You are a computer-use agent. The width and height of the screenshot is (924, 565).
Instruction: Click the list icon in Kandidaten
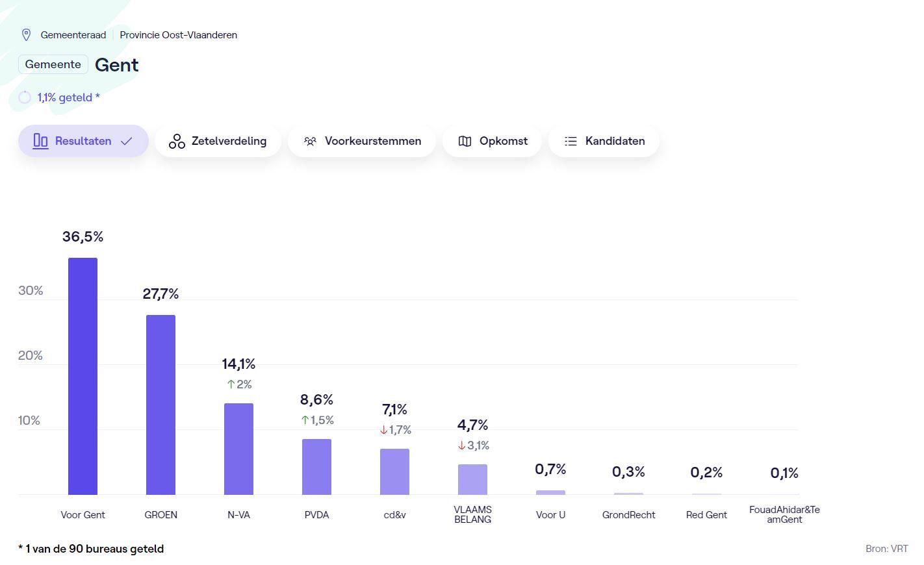click(x=571, y=141)
